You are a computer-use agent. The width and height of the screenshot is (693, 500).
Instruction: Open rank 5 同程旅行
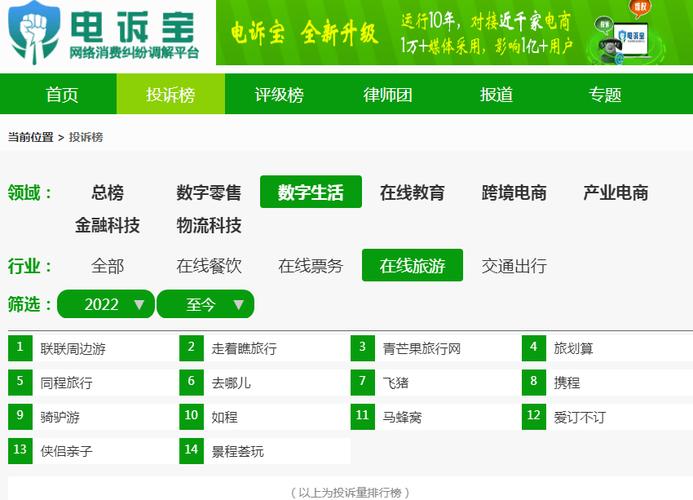[93, 382]
